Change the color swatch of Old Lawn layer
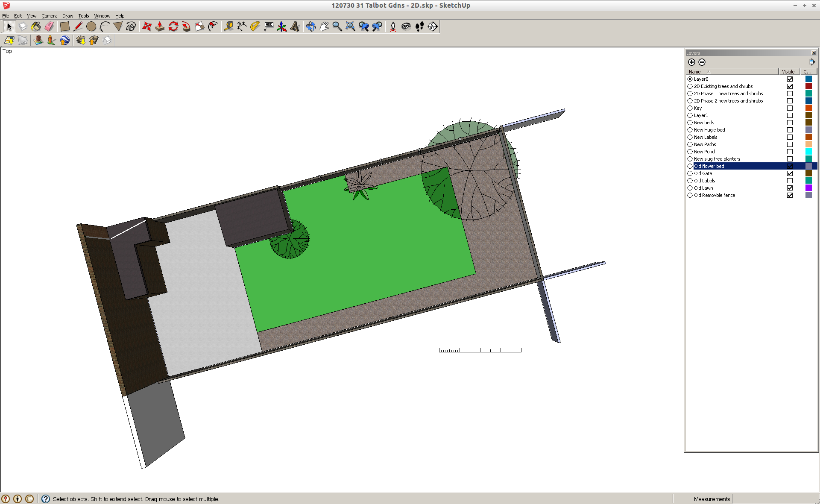 pyautogui.click(x=808, y=188)
